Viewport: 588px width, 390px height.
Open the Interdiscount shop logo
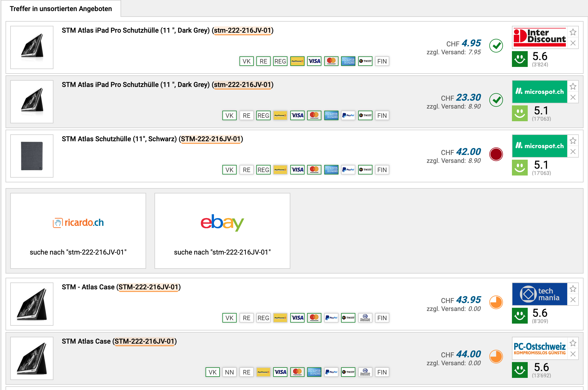pyautogui.click(x=540, y=38)
